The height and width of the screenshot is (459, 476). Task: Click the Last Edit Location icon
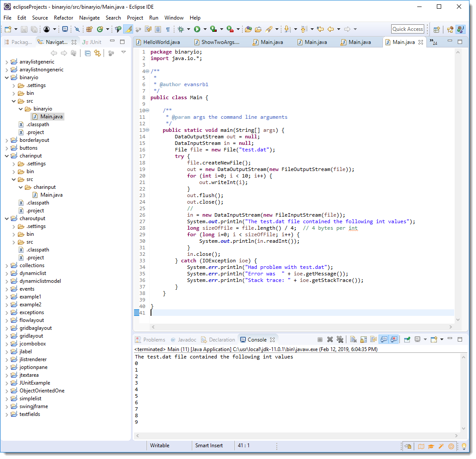pos(320,29)
